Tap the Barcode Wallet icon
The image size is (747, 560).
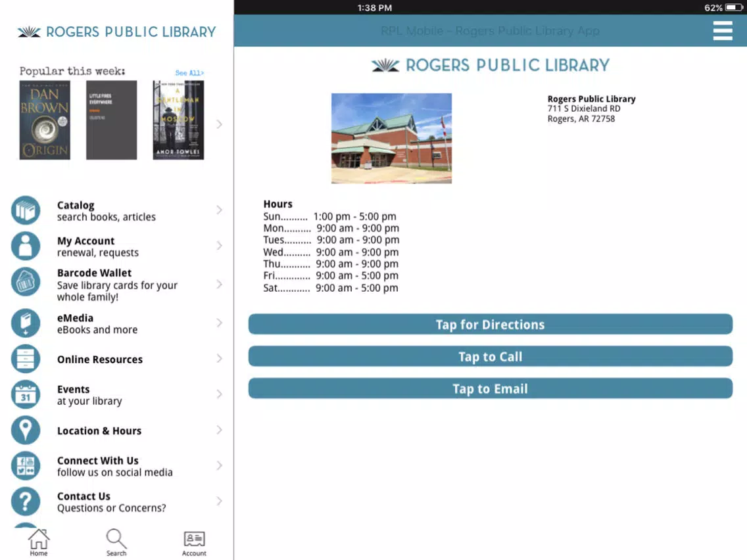pyautogui.click(x=26, y=282)
